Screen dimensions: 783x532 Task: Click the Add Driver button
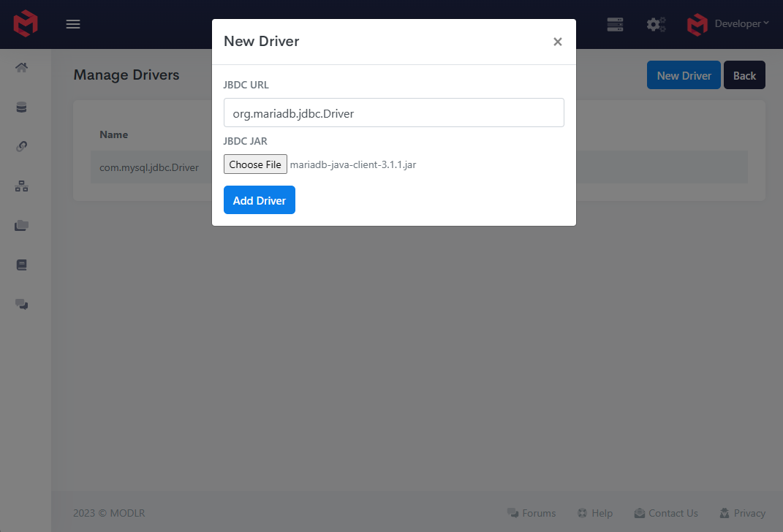[259, 199]
